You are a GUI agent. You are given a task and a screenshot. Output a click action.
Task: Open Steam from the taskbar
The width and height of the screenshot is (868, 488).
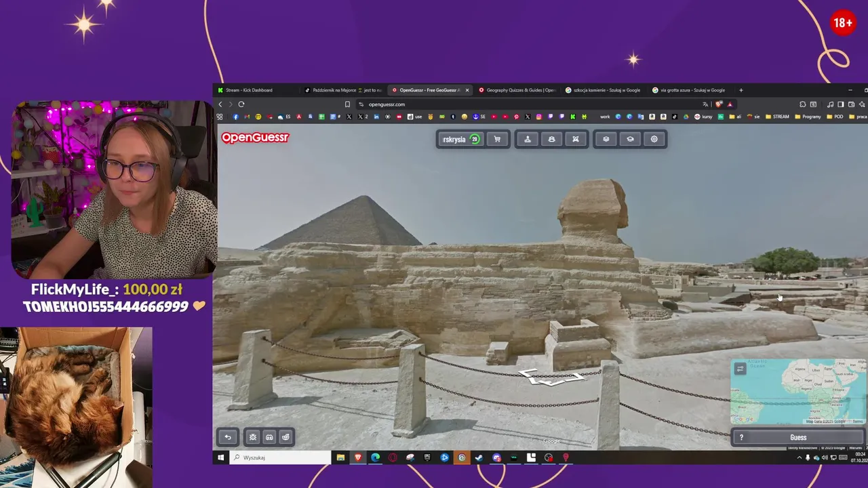pos(479,457)
